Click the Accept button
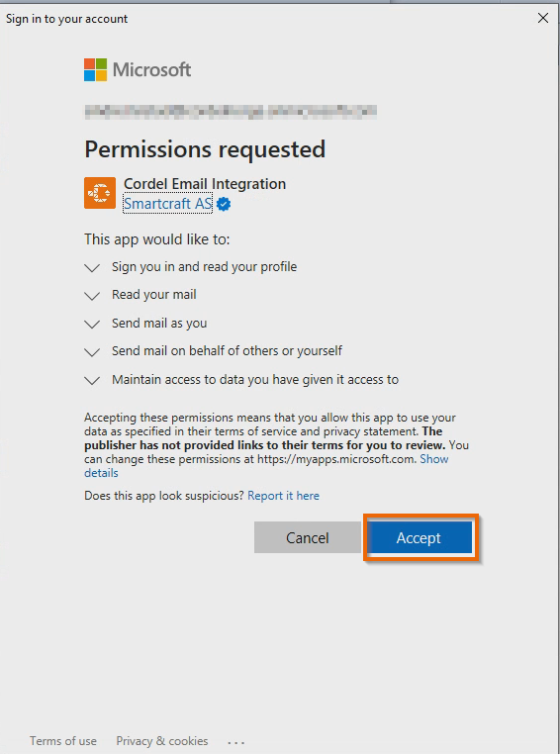This screenshot has width=560, height=754. click(419, 537)
